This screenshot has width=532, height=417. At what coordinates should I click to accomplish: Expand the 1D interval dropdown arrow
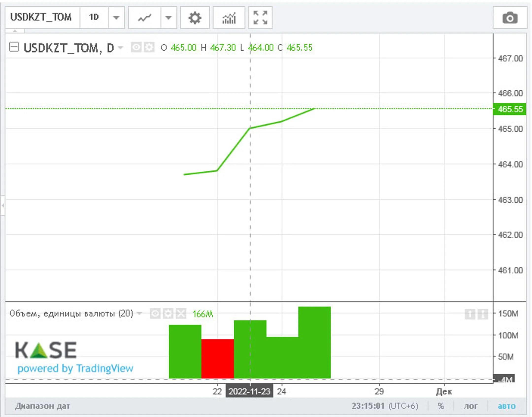click(116, 18)
